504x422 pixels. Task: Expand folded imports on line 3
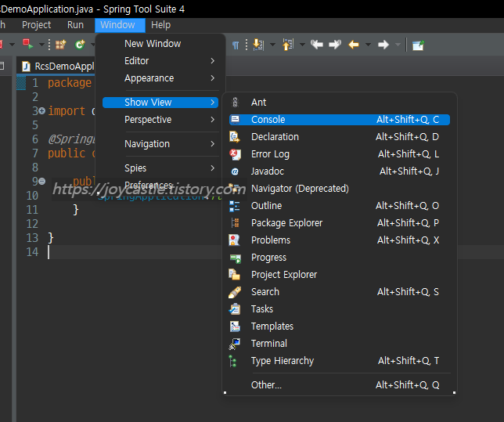coord(41,111)
